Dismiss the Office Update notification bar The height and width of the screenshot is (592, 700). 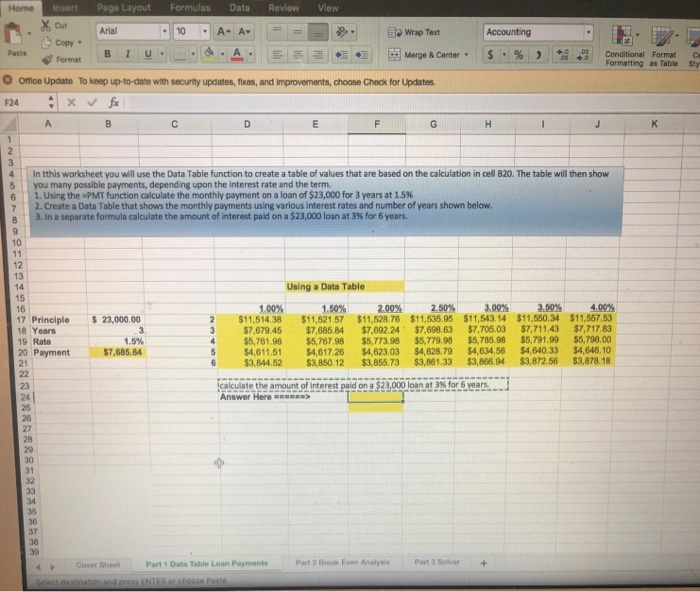pos(8,81)
